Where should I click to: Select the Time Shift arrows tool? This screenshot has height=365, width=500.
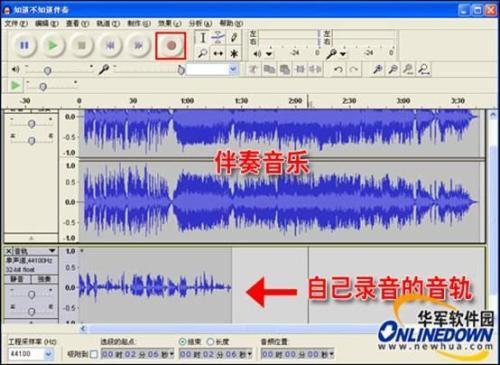tap(218, 53)
